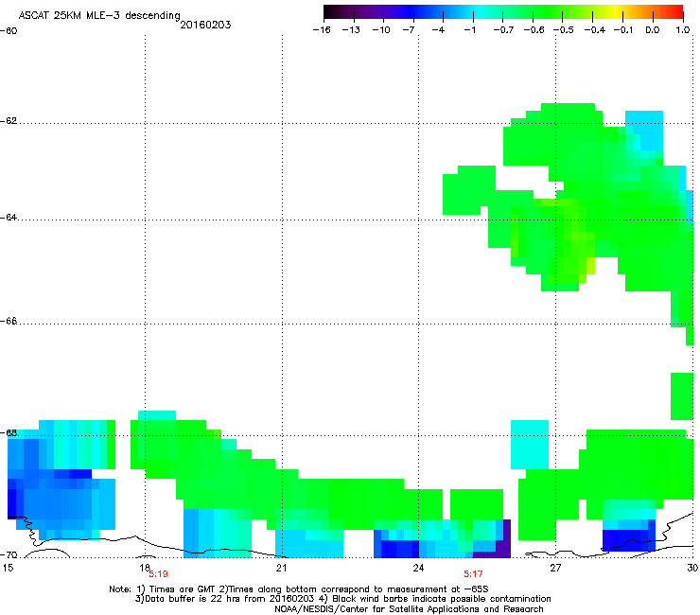
Task: Click the yellow-green data cell near 65S 27.7E
Action: coord(590,265)
